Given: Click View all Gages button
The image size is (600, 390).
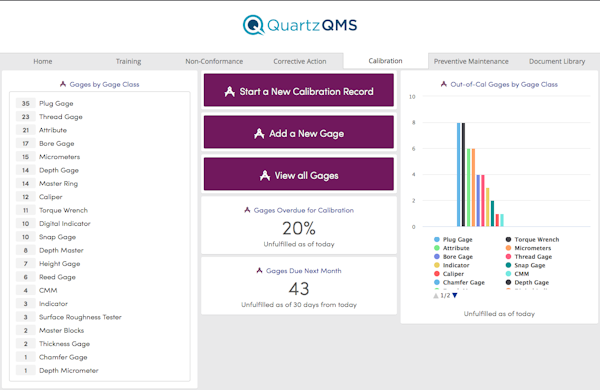Looking at the screenshot, I should (x=298, y=174).
